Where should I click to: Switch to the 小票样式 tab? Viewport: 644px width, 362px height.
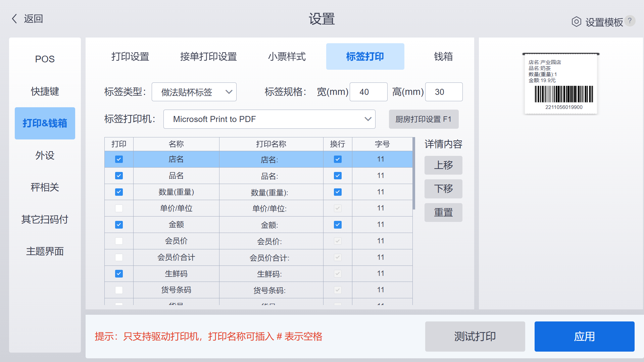pos(287,56)
